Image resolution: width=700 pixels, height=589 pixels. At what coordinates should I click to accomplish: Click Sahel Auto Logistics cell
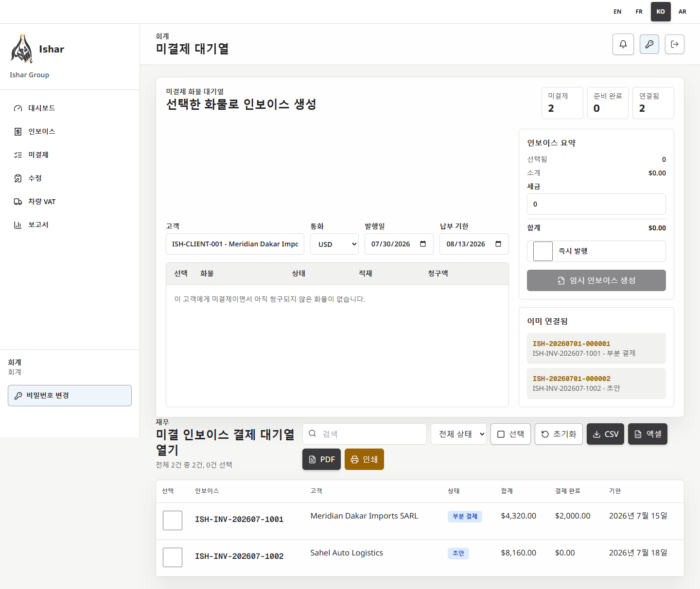347,553
